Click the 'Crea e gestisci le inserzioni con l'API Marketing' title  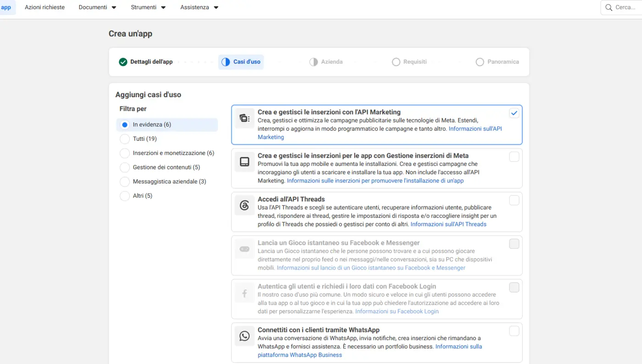click(x=329, y=112)
